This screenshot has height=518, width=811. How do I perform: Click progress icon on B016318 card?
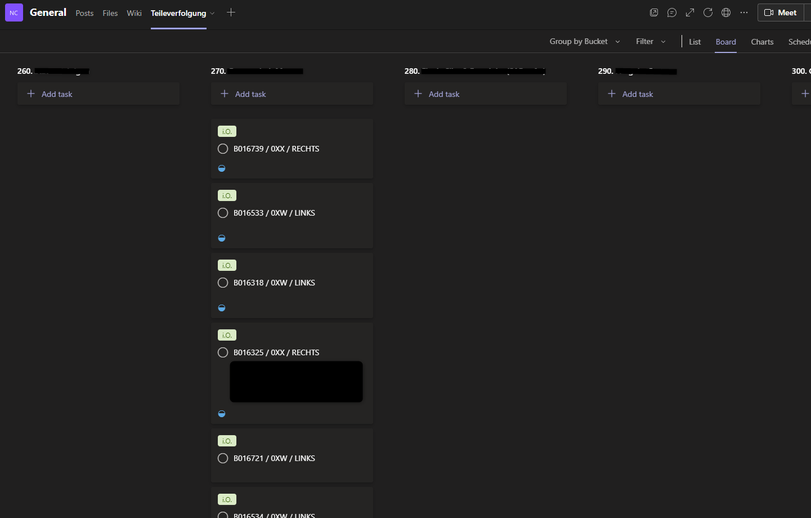pos(221,308)
